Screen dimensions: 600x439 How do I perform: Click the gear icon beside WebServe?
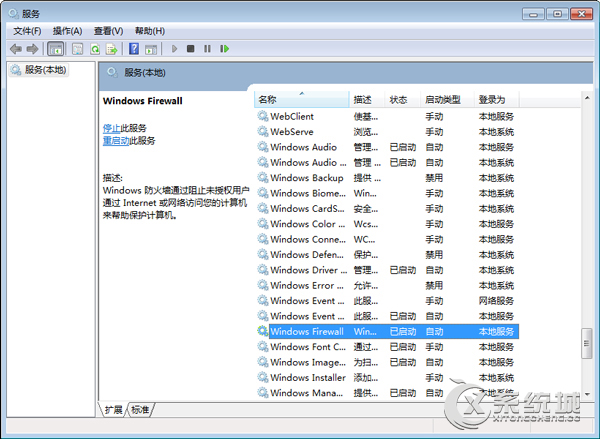pos(262,132)
